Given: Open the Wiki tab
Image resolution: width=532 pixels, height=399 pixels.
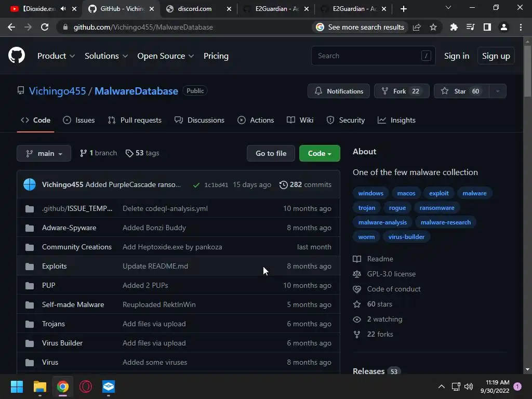Looking at the screenshot, I should (x=300, y=120).
